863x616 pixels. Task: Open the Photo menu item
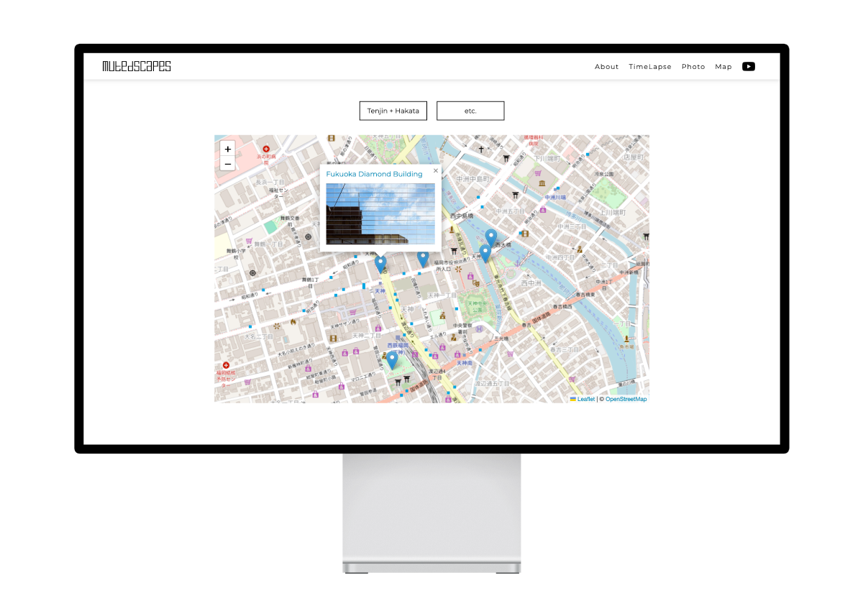pos(693,67)
